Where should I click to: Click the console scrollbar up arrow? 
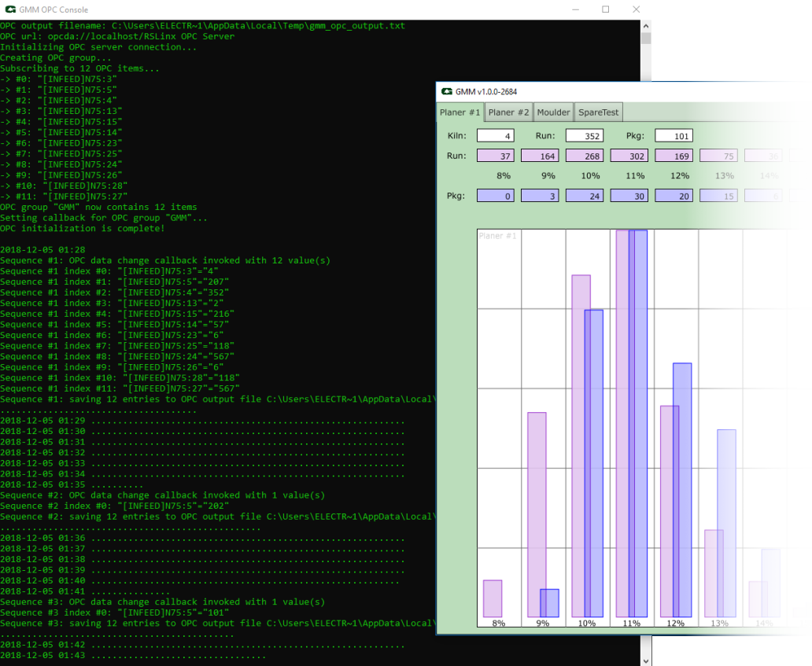point(645,26)
